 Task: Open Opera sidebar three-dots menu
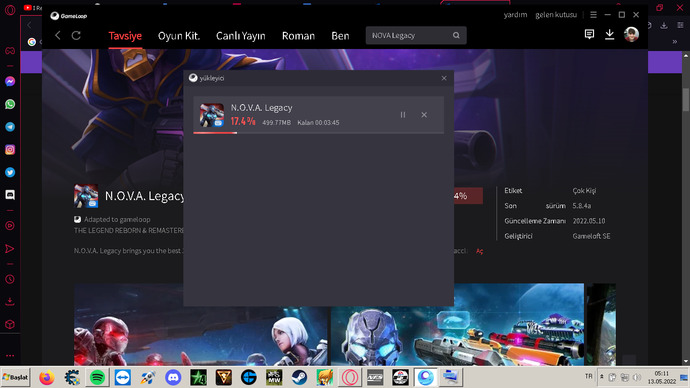point(10,355)
